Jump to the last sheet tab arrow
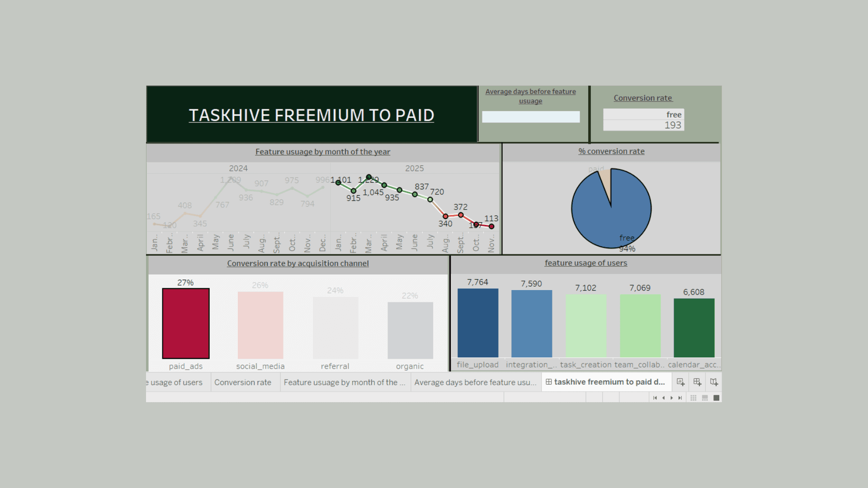This screenshot has width=868, height=488. [x=680, y=398]
